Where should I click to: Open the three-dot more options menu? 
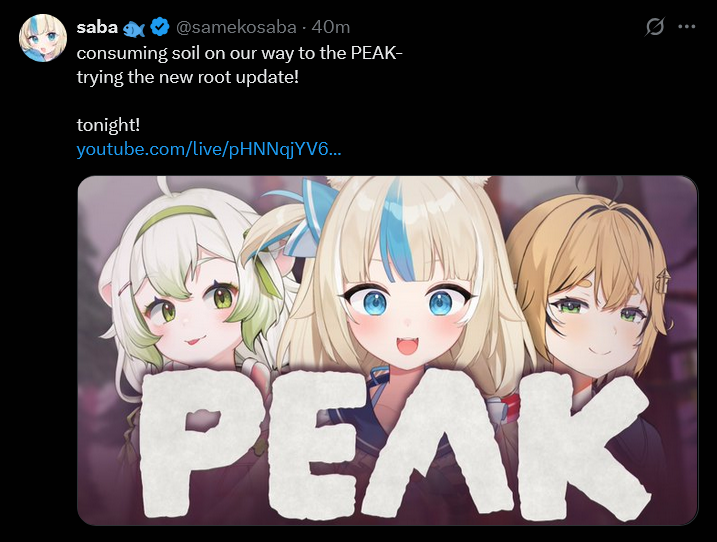click(x=687, y=27)
